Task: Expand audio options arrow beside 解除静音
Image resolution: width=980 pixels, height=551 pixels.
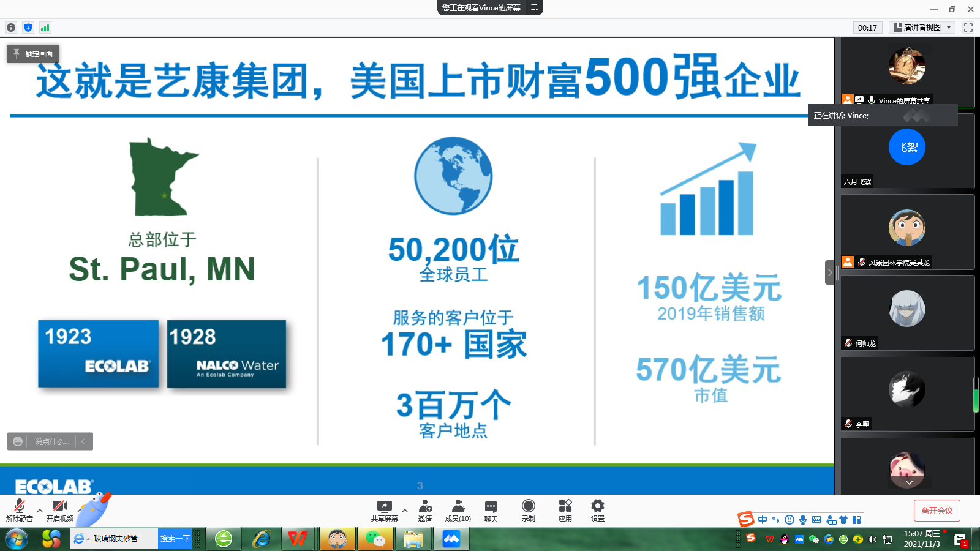Action: (x=40, y=510)
